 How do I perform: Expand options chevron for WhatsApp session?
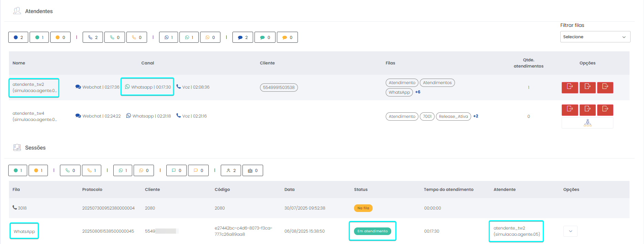tap(570, 231)
